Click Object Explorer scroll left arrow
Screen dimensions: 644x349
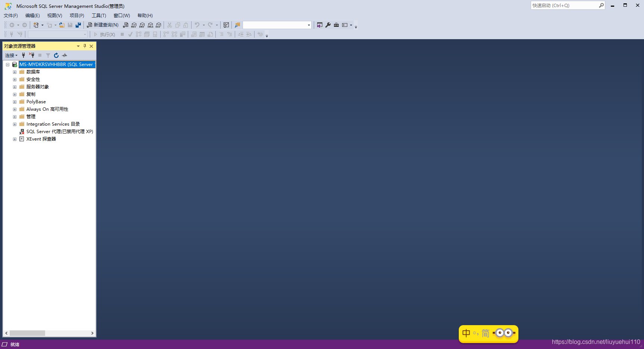point(6,333)
